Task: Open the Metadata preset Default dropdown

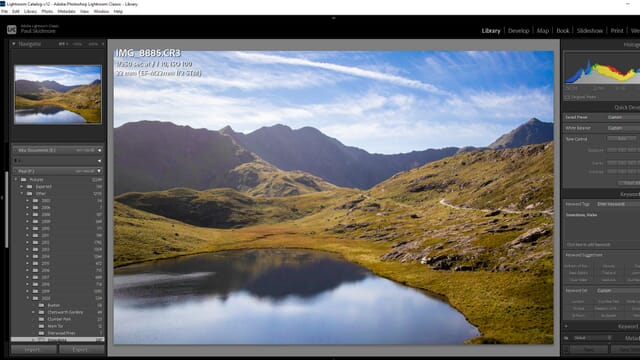Action: coord(592,338)
